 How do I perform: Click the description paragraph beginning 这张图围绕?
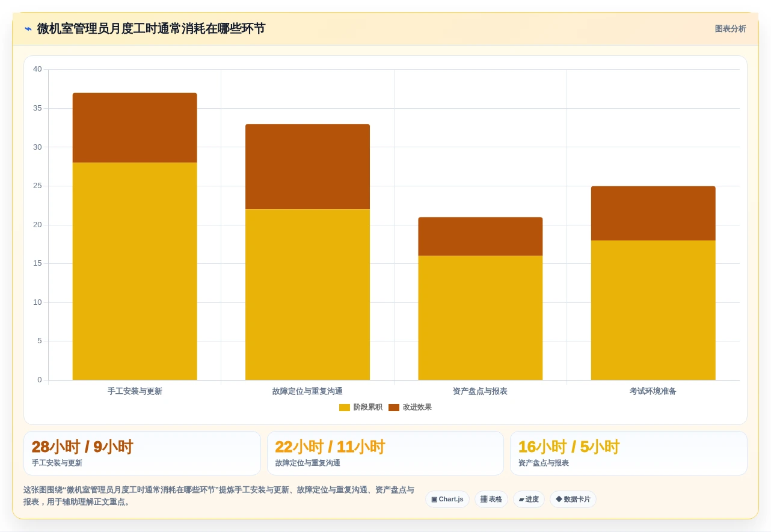(x=219, y=496)
